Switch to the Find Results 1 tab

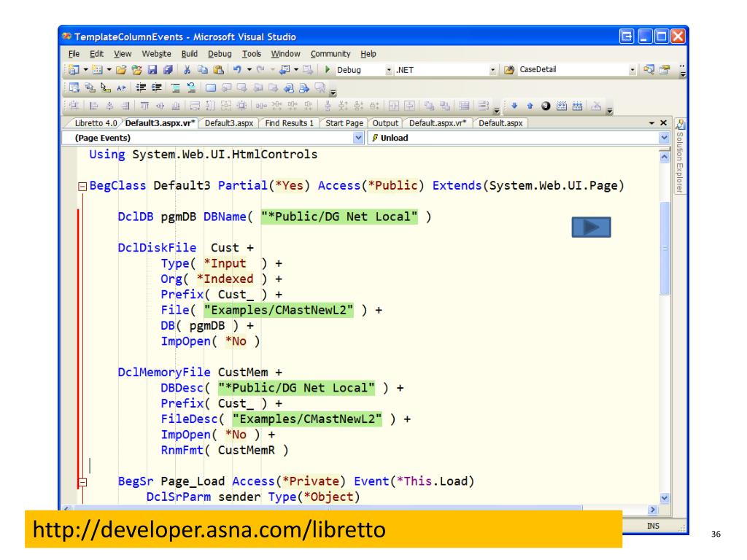(289, 122)
